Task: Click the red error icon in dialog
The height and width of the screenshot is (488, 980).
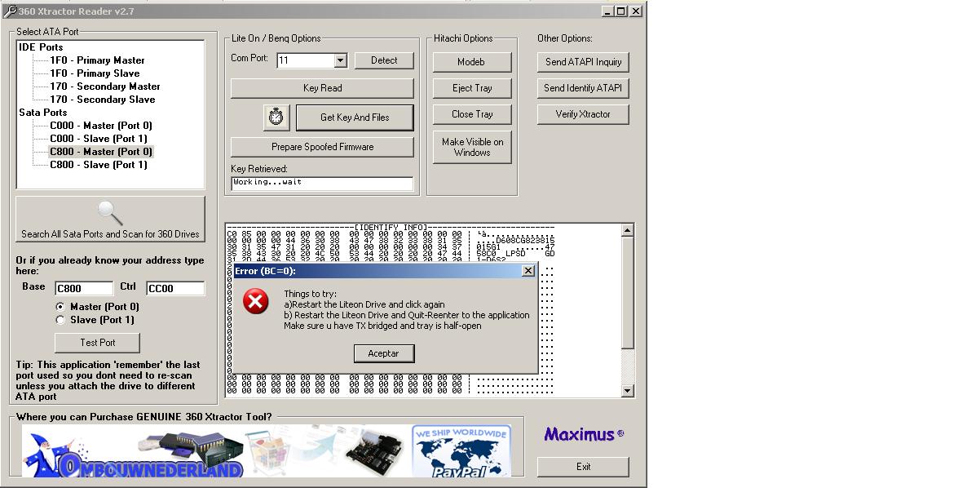Action: [255, 303]
